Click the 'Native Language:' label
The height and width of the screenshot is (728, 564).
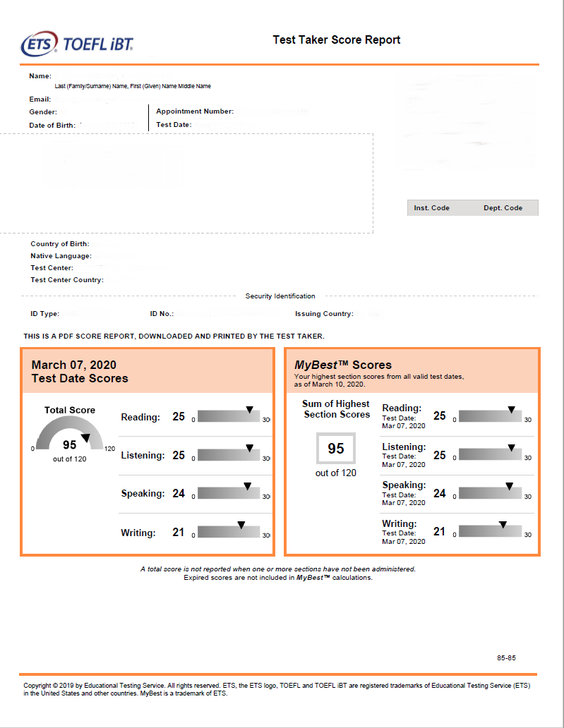61,256
